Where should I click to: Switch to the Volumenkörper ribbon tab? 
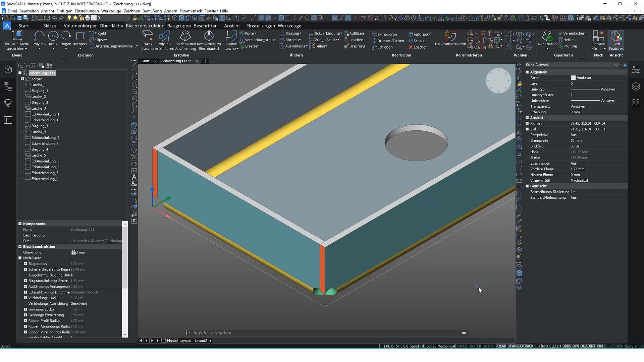point(80,25)
